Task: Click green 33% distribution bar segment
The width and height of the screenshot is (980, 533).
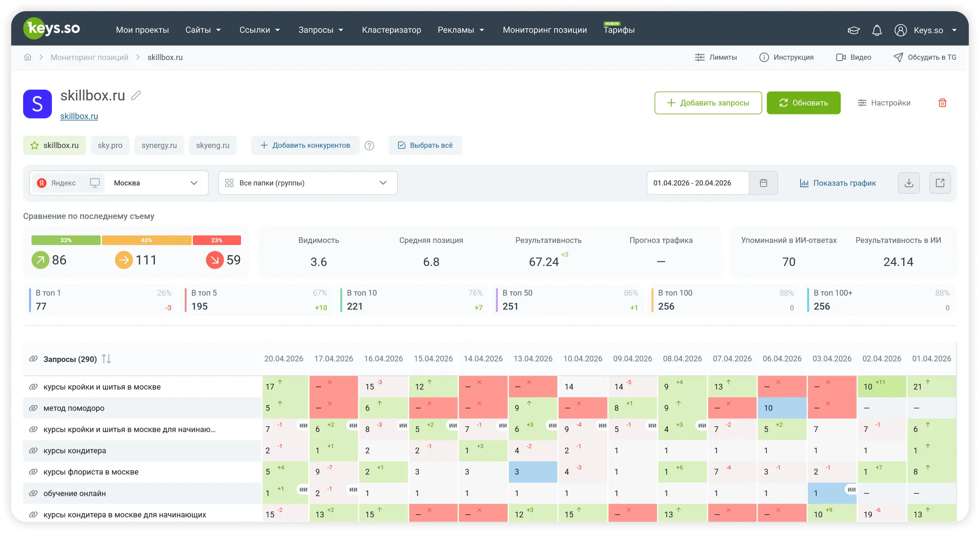Action: [x=66, y=240]
